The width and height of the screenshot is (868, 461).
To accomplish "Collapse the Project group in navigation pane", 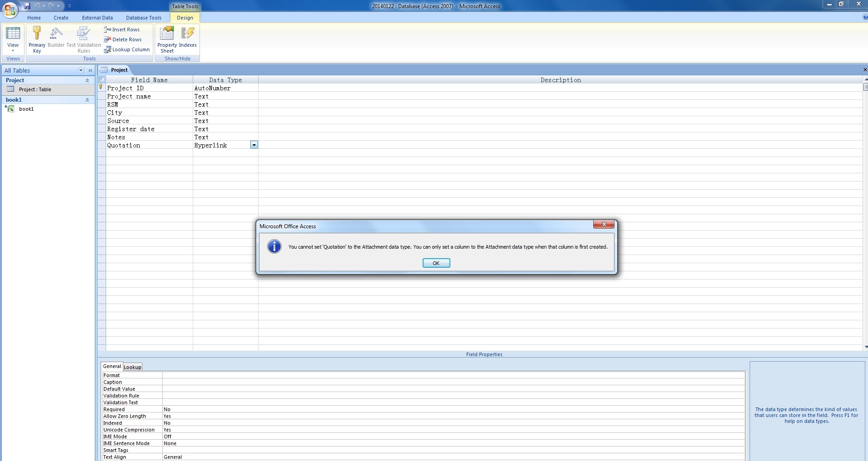I will (x=87, y=80).
